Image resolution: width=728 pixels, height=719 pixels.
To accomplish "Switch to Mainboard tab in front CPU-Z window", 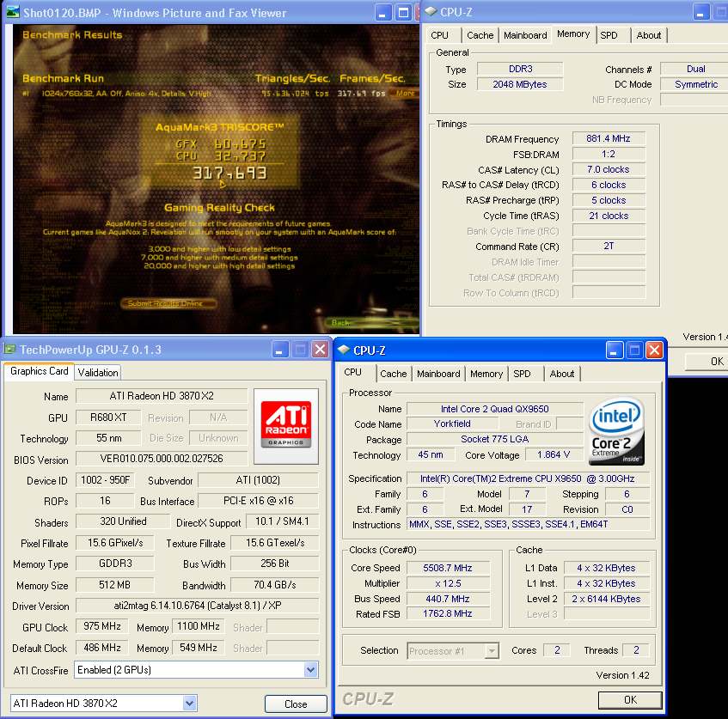I will (438, 374).
